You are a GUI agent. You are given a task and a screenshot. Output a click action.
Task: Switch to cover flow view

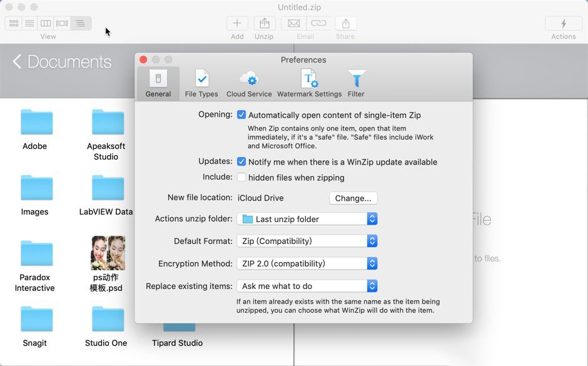[x=62, y=23]
